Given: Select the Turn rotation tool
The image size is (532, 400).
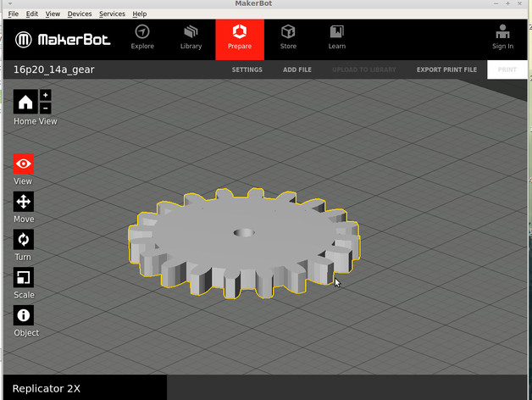Looking at the screenshot, I should click(x=24, y=239).
